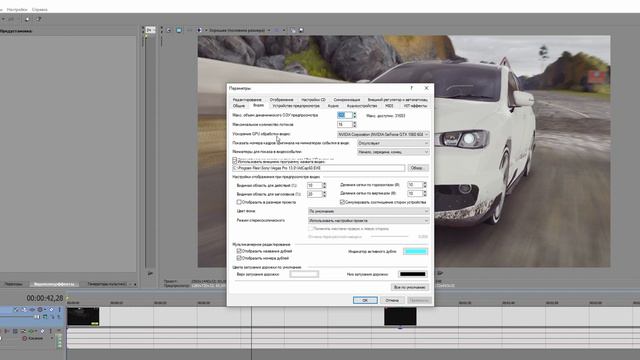640x360 pixels.
Task: Focus the maximum render threads field
Action: (x=344, y=124)
